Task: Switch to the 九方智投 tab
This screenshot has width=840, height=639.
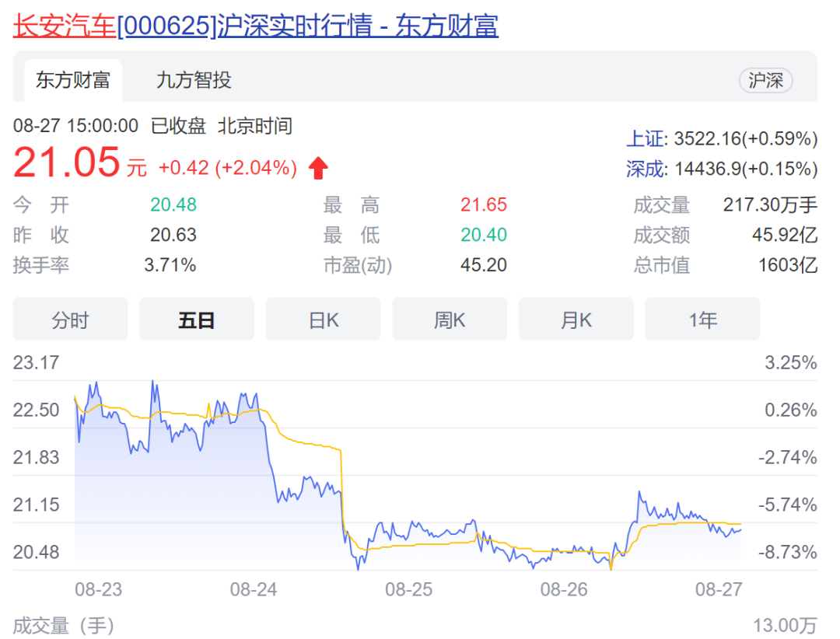Action: point(194,80)
